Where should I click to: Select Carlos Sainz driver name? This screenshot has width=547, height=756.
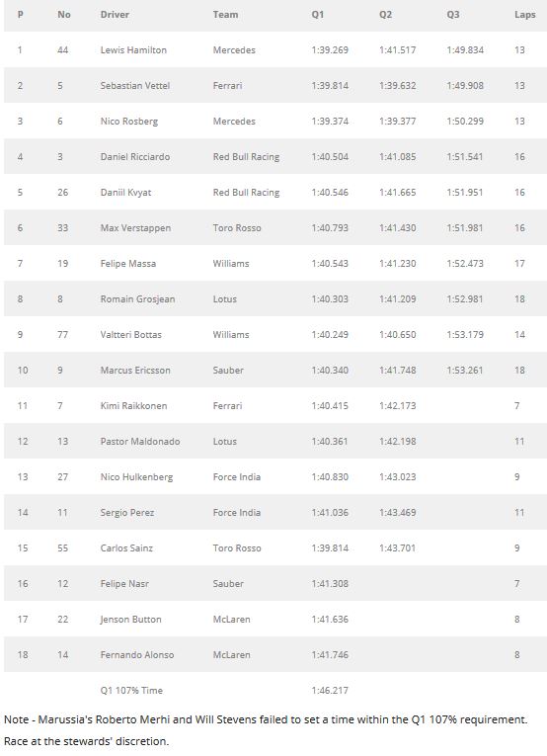(126, 548)
